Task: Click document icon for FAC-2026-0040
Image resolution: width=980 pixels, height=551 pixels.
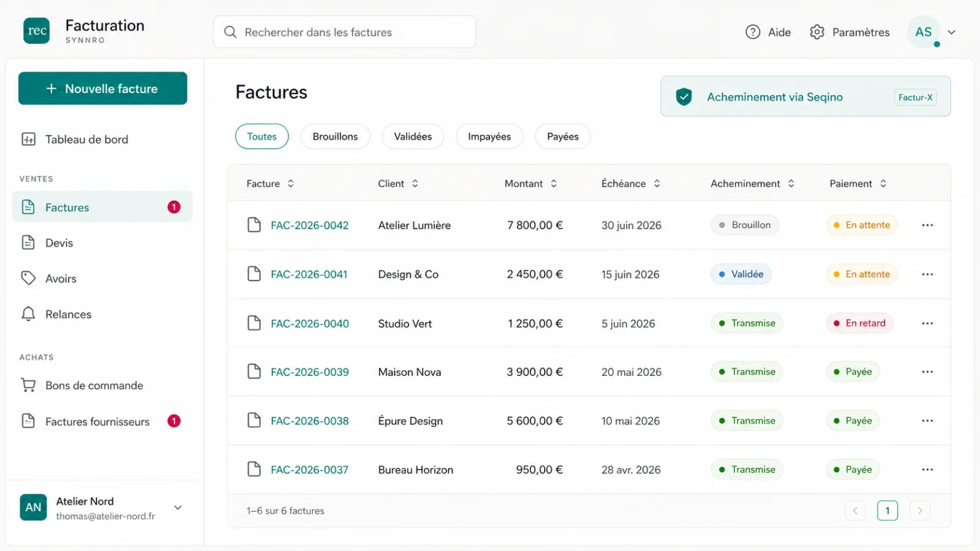Action: (254, 323)
